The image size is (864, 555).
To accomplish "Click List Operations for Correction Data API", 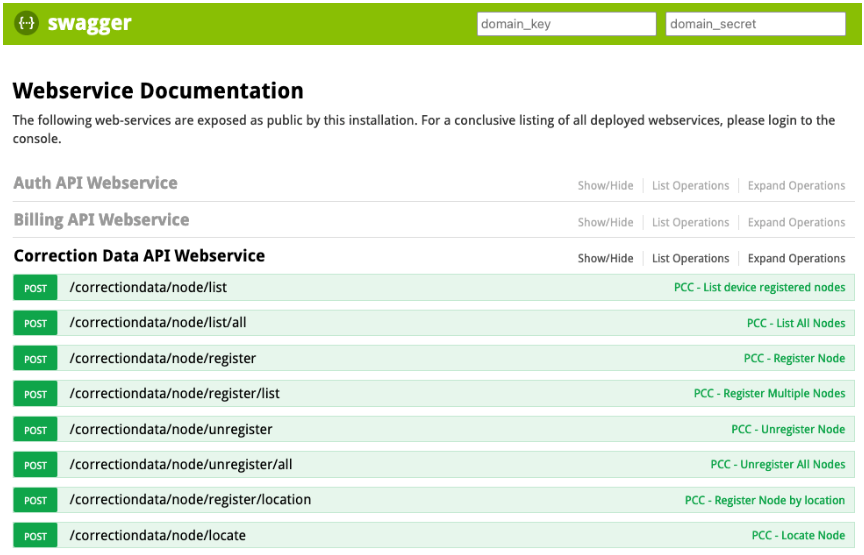I will (690, 258).
